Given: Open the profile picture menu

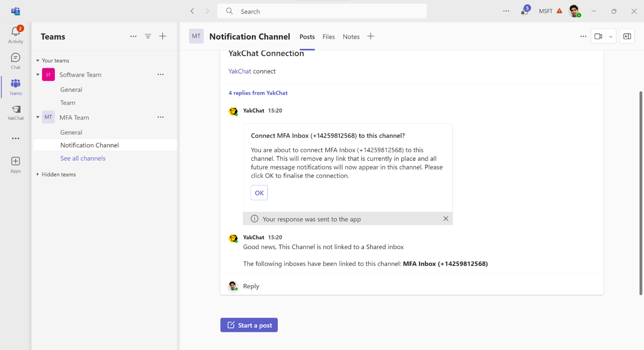Looking at the screenshot, I should coord(575,11).
